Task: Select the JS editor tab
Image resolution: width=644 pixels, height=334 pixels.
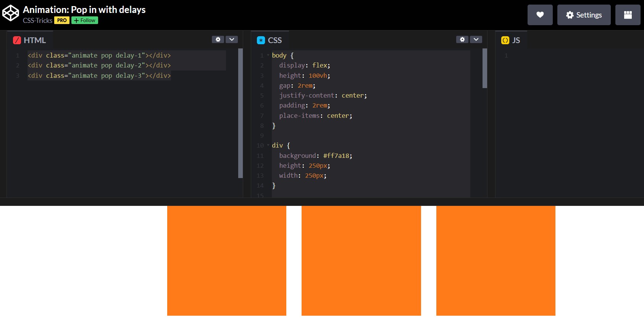Action: point(511,40)
